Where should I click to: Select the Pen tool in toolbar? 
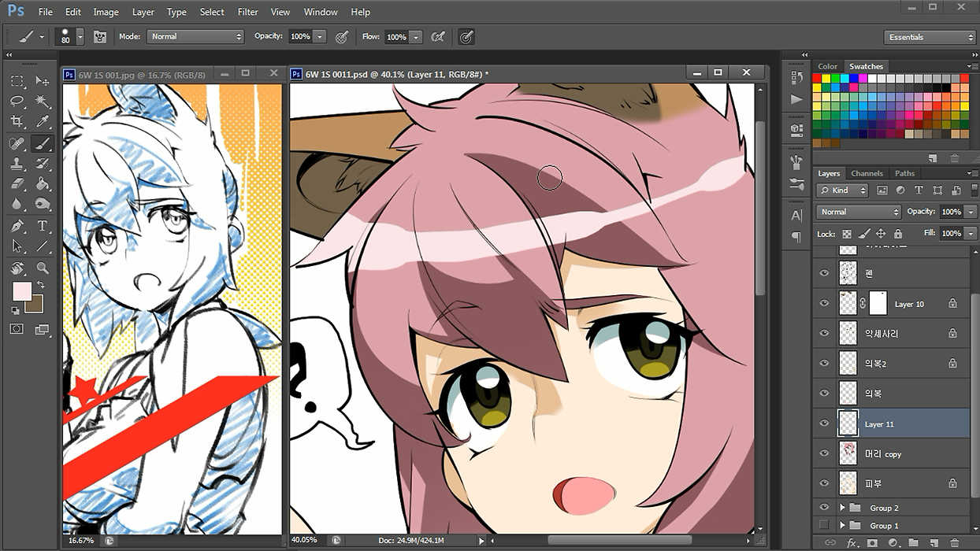[x=17, y=226]
